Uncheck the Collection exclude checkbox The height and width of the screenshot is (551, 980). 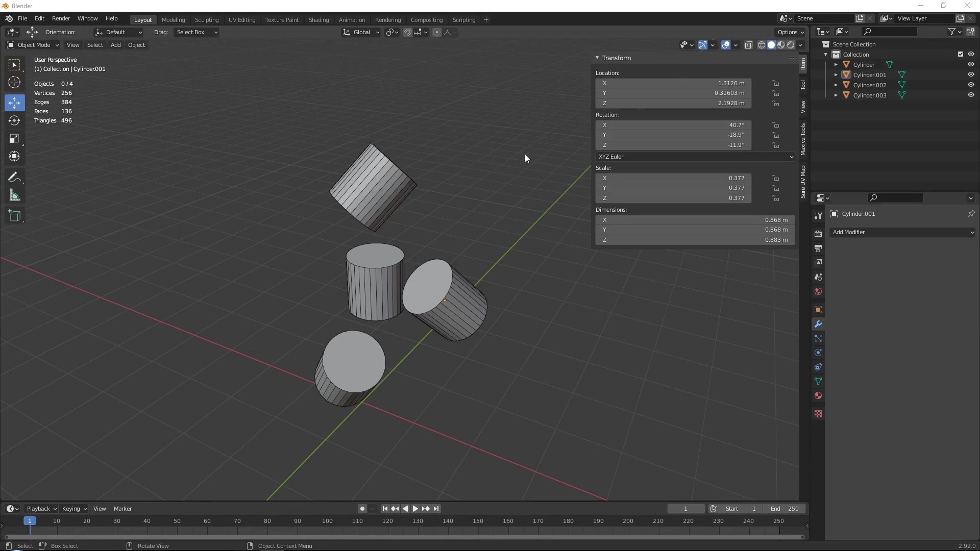point(960,55)
